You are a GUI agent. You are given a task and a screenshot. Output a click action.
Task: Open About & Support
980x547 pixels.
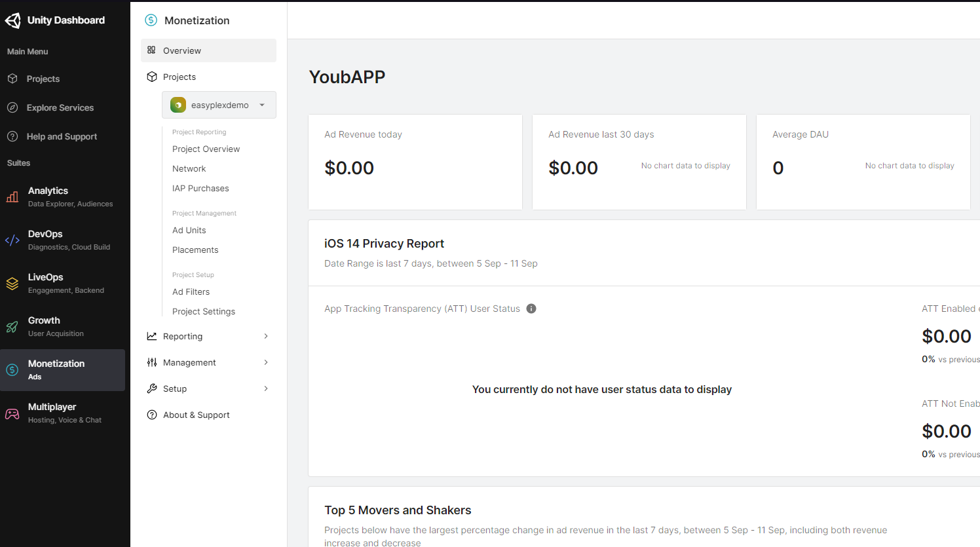tap(196, 415)
